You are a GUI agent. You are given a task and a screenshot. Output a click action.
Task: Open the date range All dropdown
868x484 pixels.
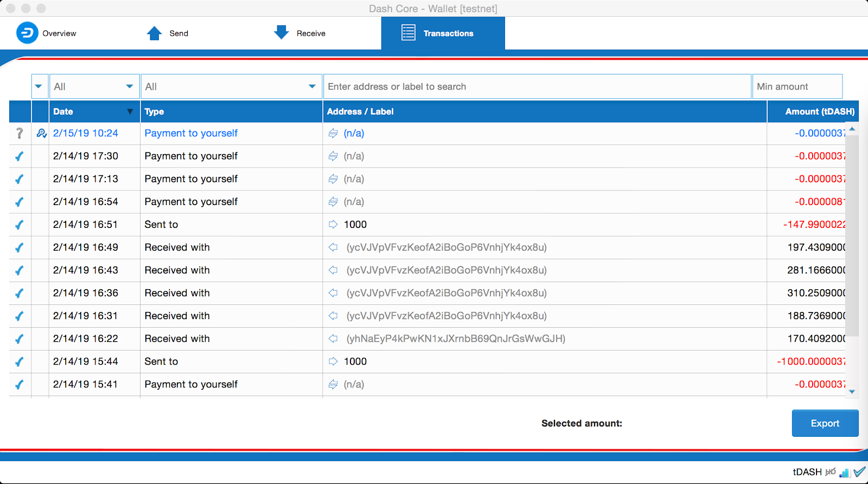coord(94,86)
